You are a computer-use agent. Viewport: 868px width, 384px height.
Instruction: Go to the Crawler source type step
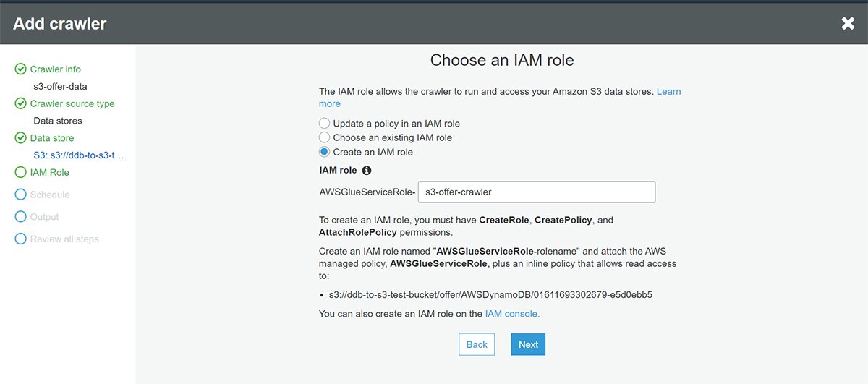[72, 103]
